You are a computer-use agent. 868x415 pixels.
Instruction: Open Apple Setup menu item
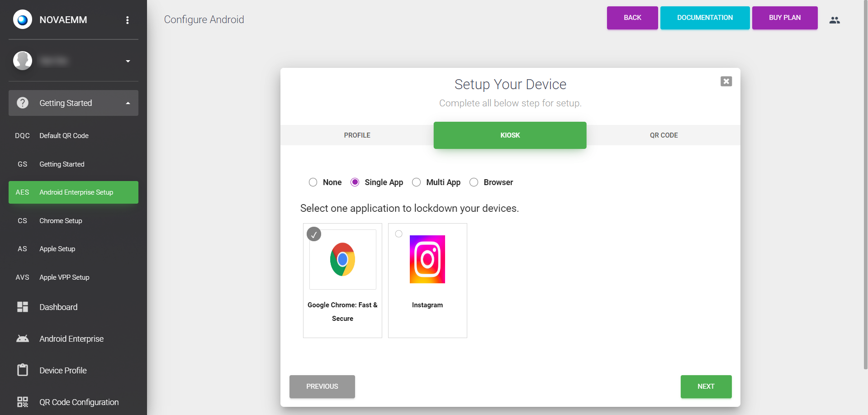click(x=73, y=249)
